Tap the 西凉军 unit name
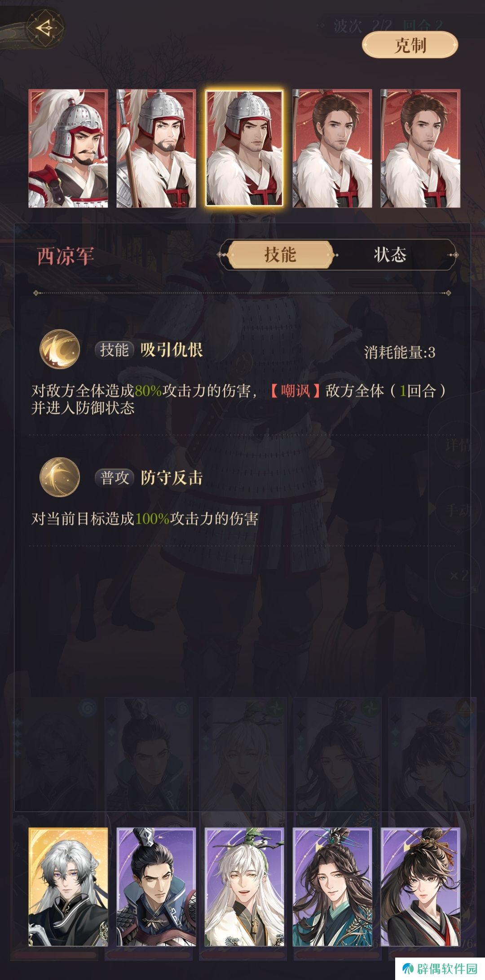Screen dimensions: 485x980 pyautogui.click(x=66, y=256)
